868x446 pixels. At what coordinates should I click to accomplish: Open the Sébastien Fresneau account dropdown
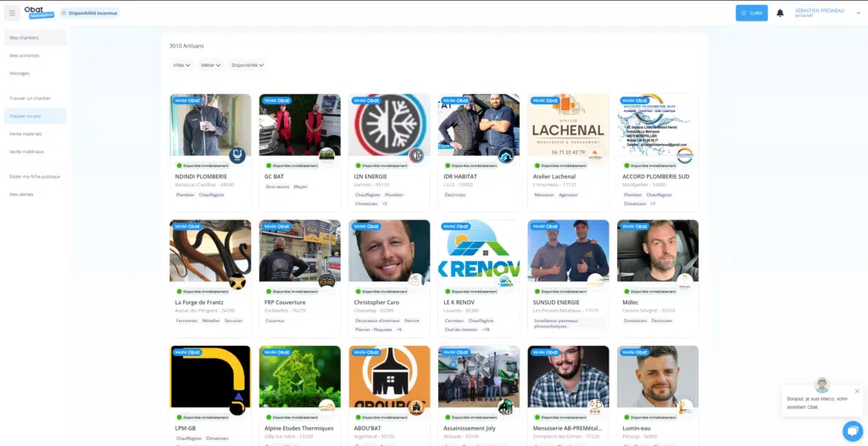(x=827, y=13)
